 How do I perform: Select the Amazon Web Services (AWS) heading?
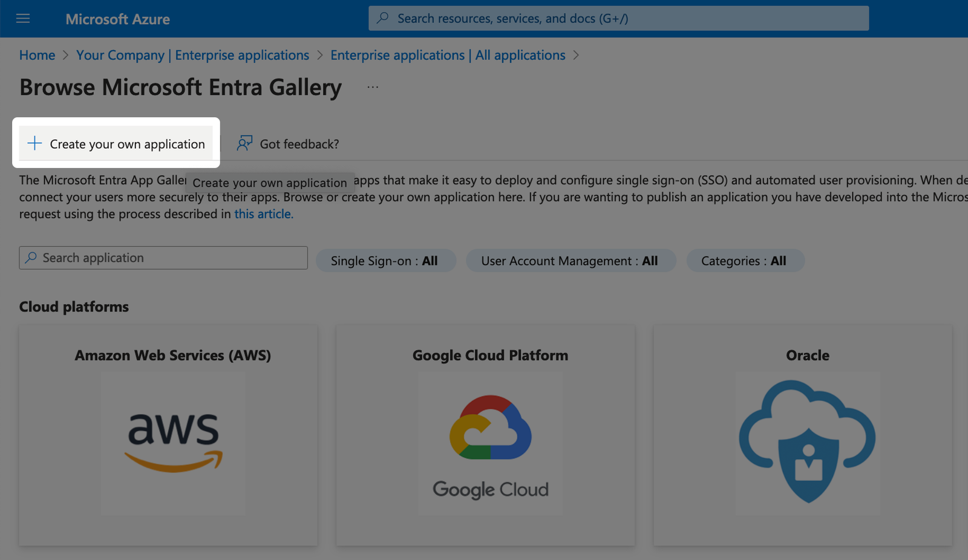click(x=172, y=356)
